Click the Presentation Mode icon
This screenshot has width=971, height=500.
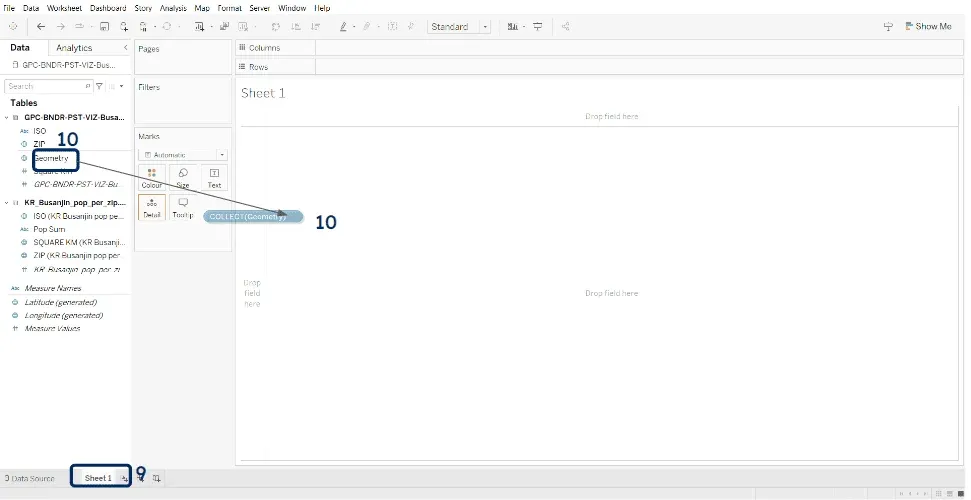538,27
